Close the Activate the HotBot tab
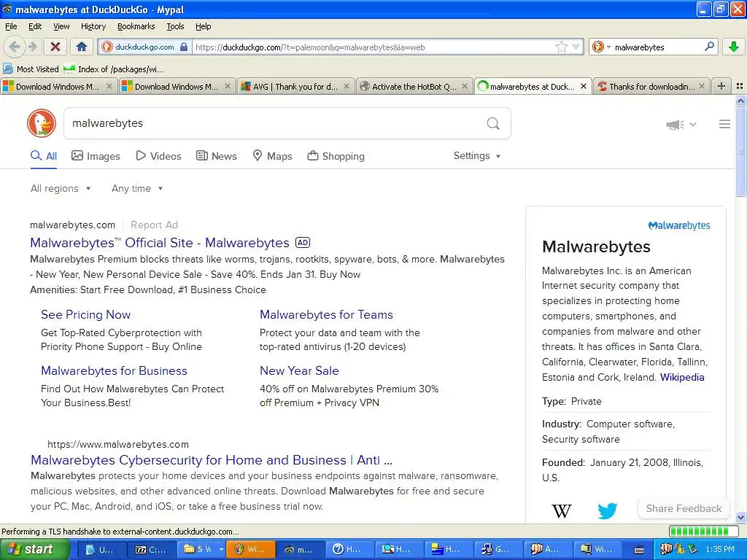 pyautogui.click(x=465, y=86)
